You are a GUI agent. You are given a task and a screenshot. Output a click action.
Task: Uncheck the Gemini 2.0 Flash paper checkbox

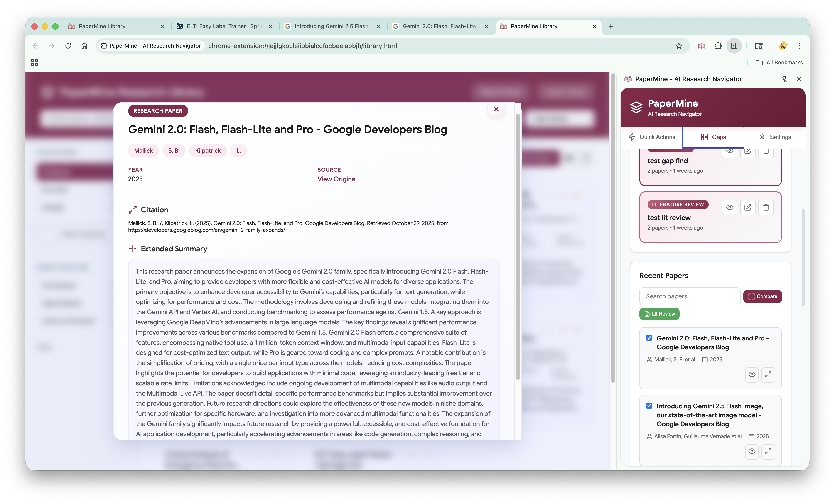(x=649, y=338)
